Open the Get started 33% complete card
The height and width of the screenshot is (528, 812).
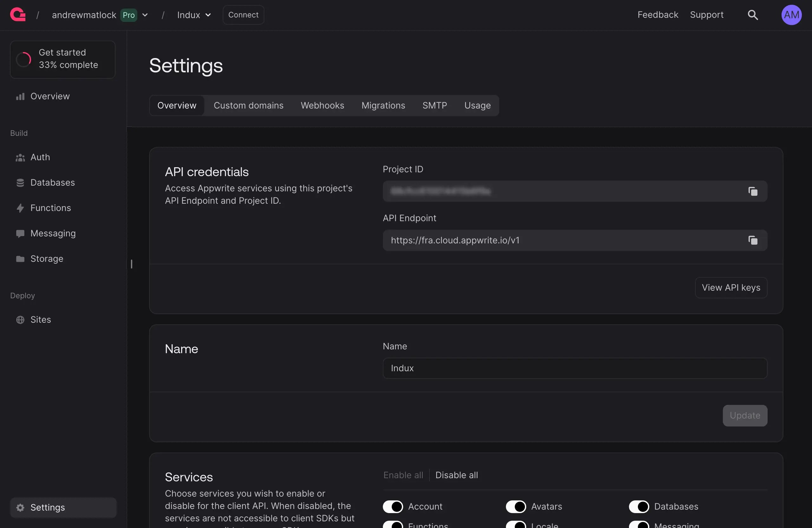63,59
